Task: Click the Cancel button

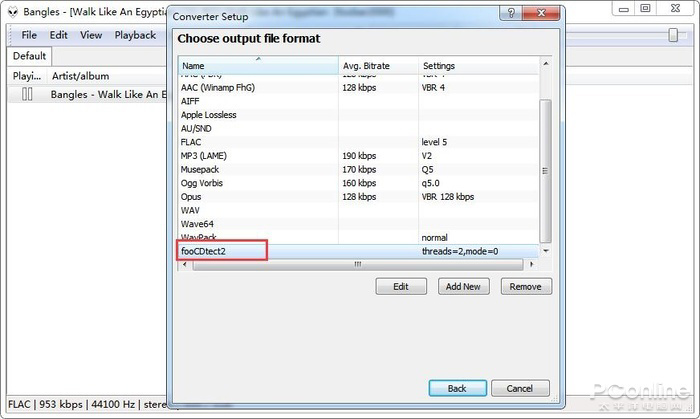Action: tap(520, 388)
